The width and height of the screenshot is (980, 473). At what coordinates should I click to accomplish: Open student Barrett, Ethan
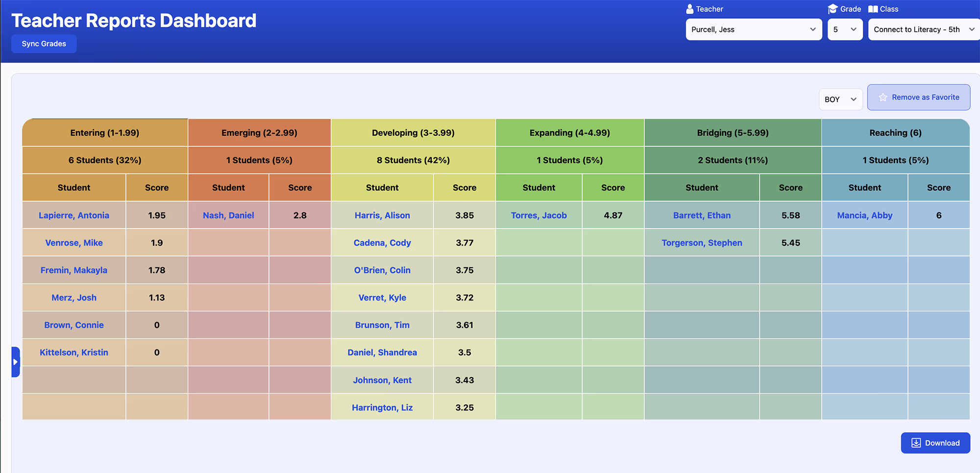702,215
